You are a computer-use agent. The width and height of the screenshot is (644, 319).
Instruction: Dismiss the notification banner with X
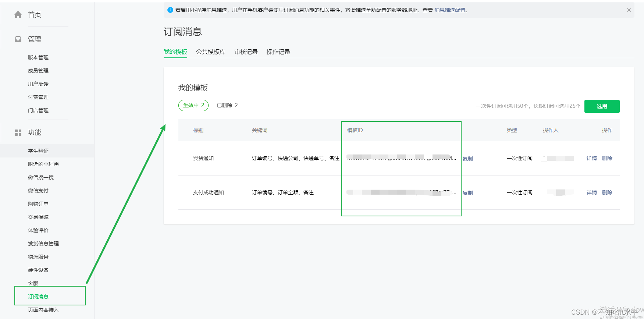pyautogui.click(x=629, y=10)
